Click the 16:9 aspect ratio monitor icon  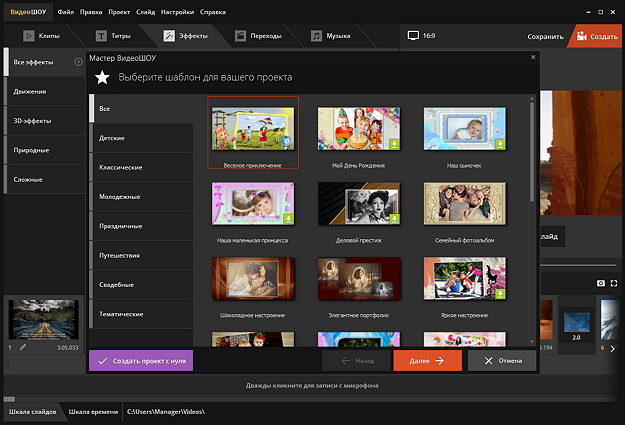pyautogui.click(x=413, y=36)
